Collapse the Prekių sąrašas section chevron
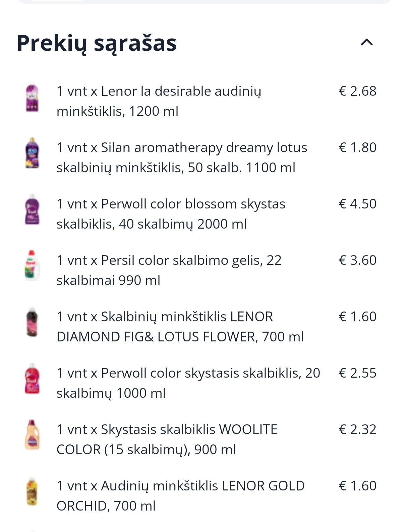409x532 pixels. click(367, 42)
